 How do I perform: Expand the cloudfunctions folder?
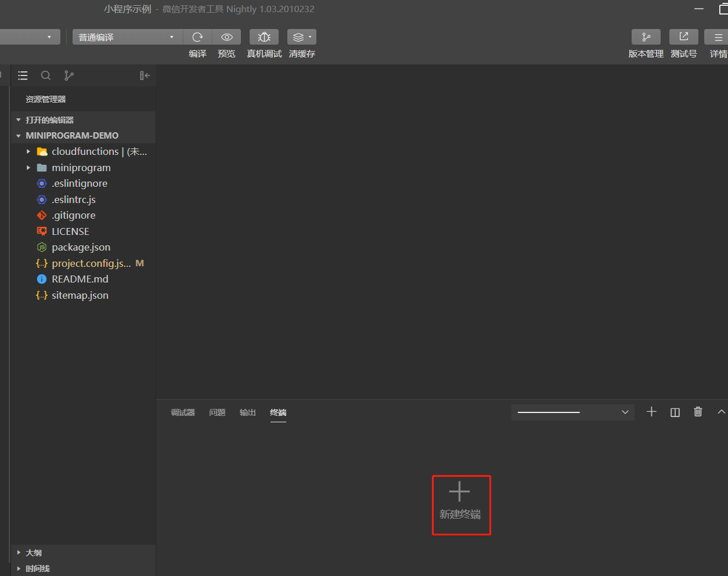[28, 151]
